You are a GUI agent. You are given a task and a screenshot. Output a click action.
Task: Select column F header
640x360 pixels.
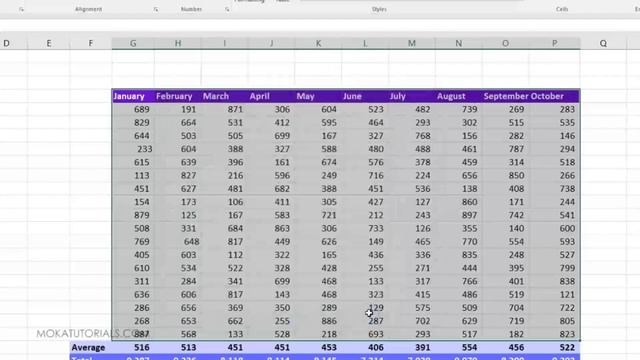pos(91,43)
